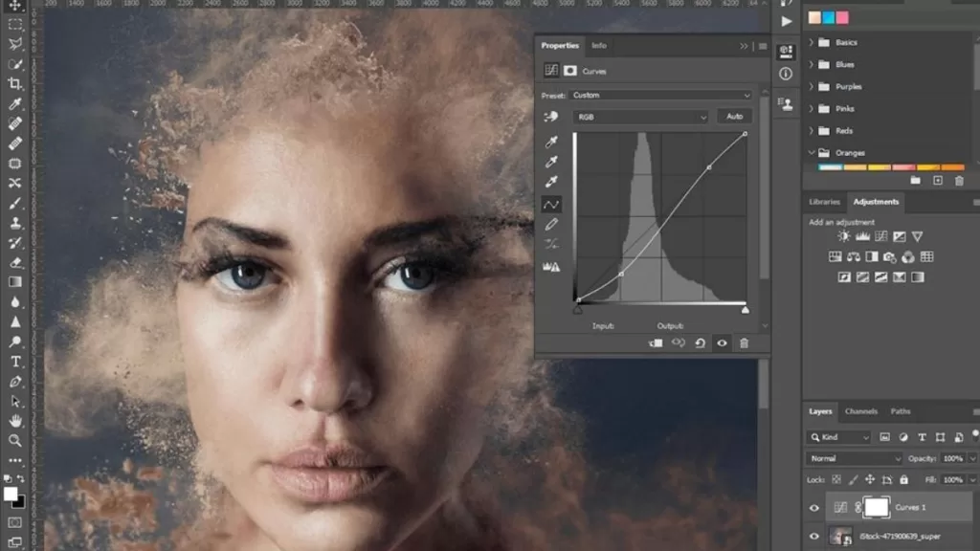Select the Quick Selection tool
Image resolution: width=980 pixels, height=551 pixels.
click(x=15, y=64)
